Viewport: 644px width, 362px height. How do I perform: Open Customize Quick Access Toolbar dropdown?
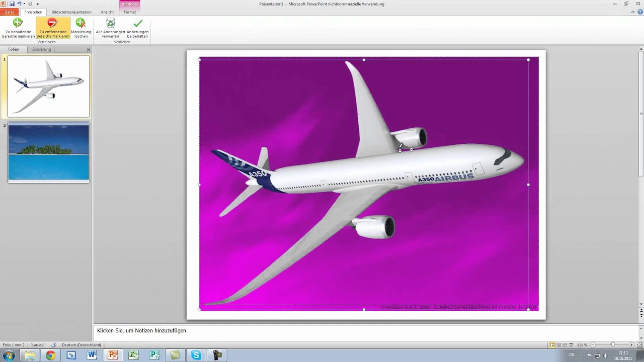click(x=37, y=4)
